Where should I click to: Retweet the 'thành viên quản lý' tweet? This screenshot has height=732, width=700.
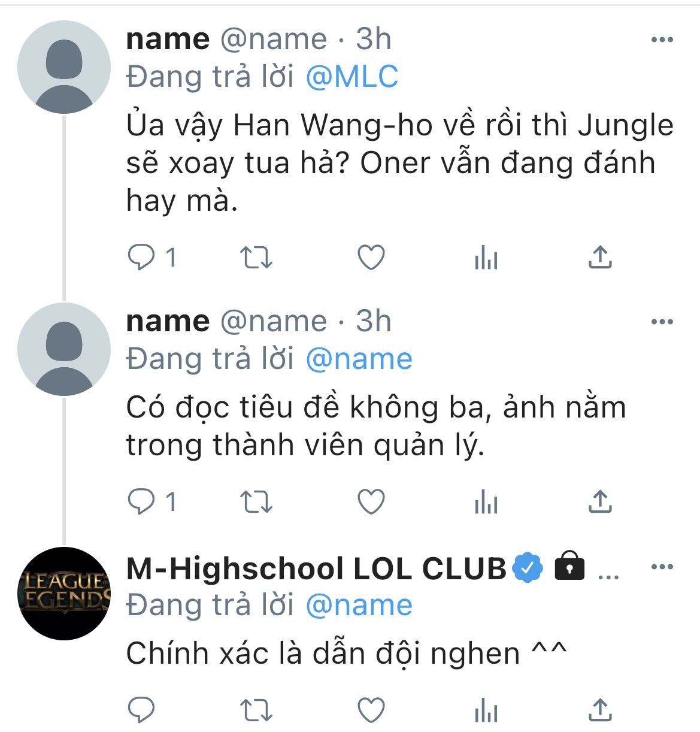256,501
